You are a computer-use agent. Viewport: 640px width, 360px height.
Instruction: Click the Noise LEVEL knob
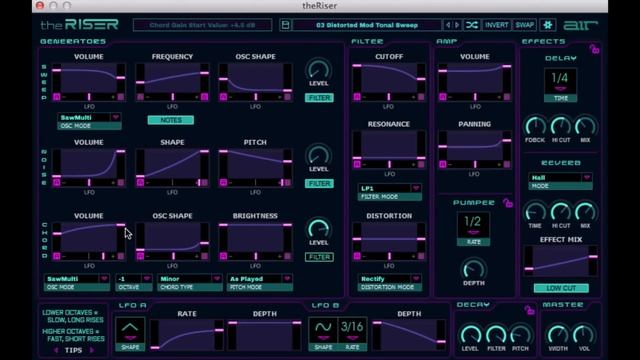point(318,155)
